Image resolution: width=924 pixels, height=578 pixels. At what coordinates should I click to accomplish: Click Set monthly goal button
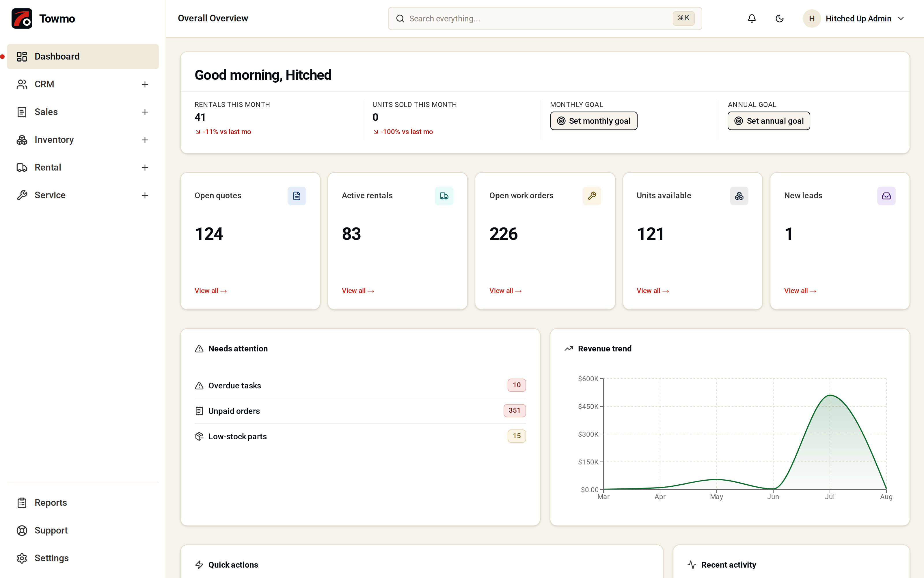pyautogui.click(x=594, y=121)
